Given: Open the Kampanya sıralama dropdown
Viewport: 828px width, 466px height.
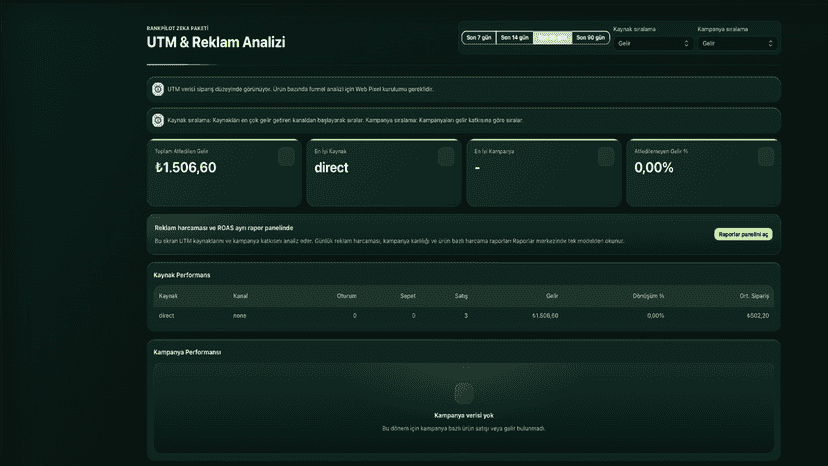Looking at the screenshot, I should click(737, 43).
